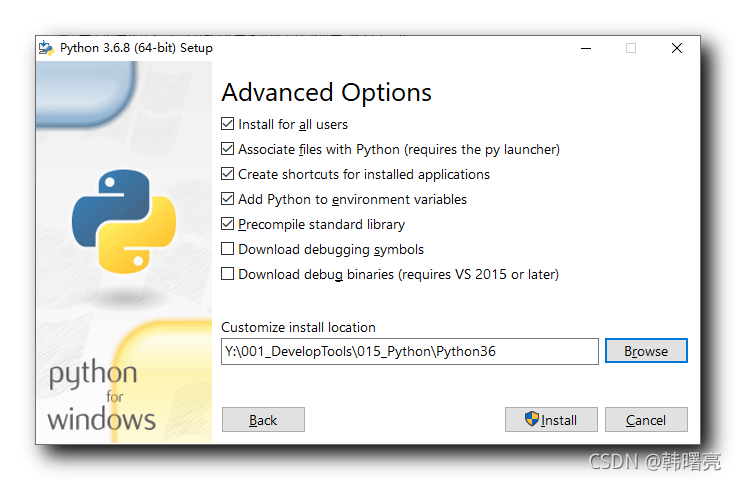The image size is (736, 480).
Task: Toggle Associate files with Python checkbox
Action: [228, 149]
